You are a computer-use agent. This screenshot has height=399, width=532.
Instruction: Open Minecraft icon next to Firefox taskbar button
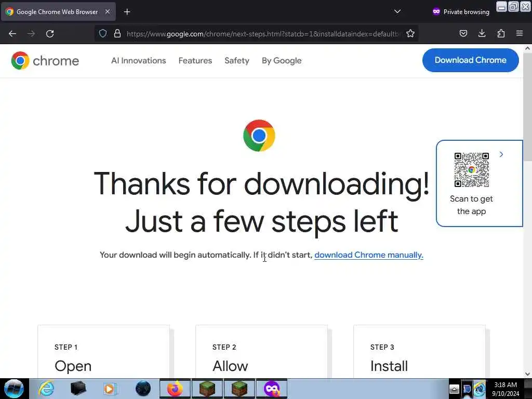point(207,389)
